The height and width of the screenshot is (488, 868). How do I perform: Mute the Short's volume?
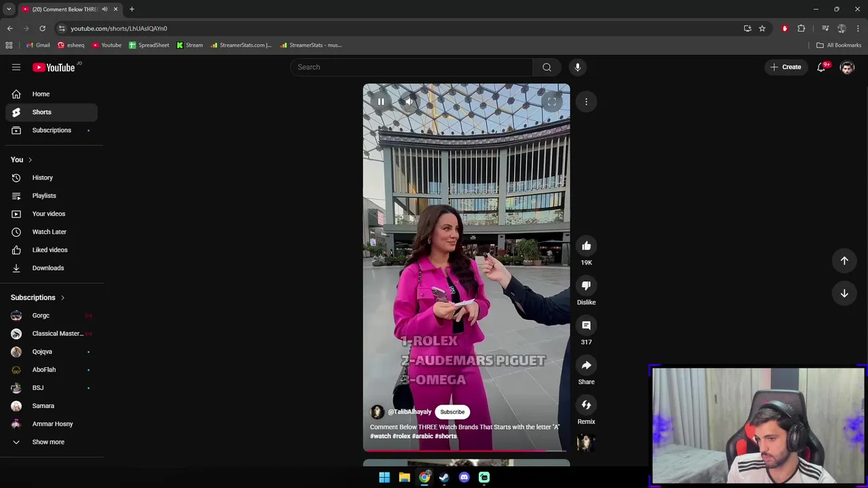point(409,102)
